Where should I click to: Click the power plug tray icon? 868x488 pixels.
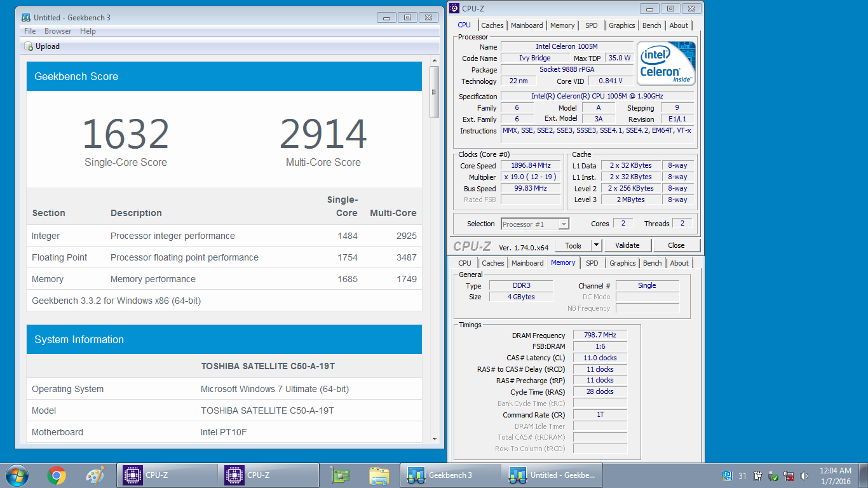pyautogui.click(x=757, y=475)
